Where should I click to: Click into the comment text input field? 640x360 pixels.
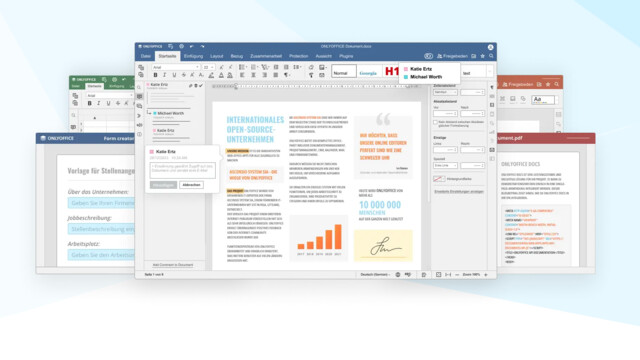pyautogui.click(x=182, y=171)
